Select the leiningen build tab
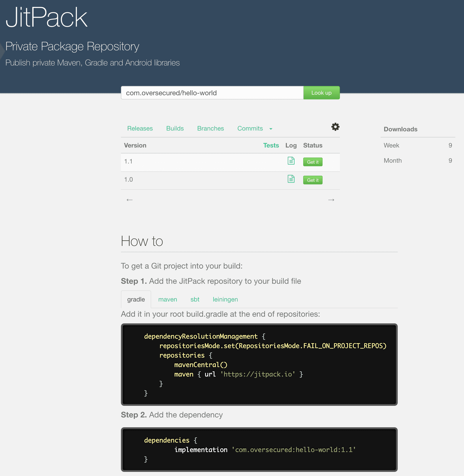Image resolution: width=464 pixels, height=476 pixels. click(x=225, y=299)
